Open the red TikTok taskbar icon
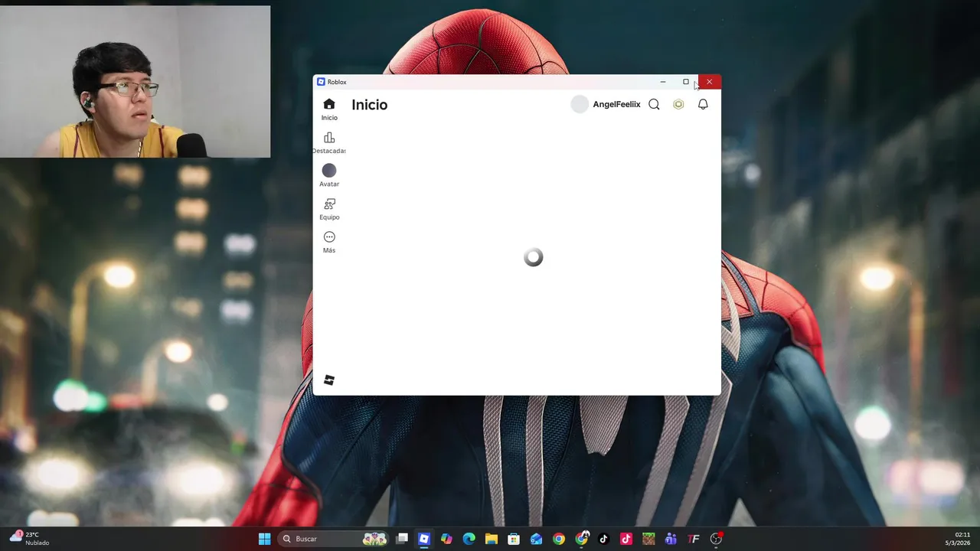 click(626, 539)
